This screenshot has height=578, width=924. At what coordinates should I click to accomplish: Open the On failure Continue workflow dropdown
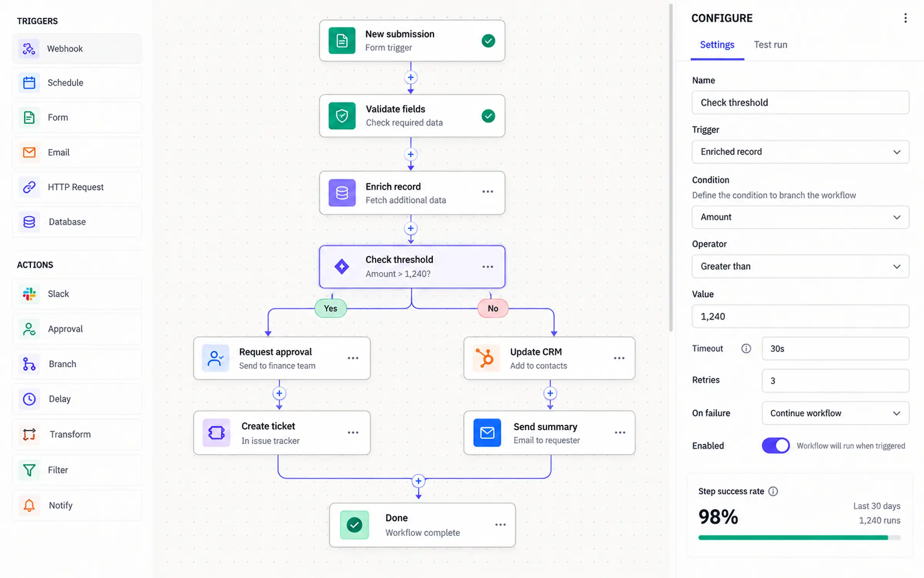click(835, 413)
